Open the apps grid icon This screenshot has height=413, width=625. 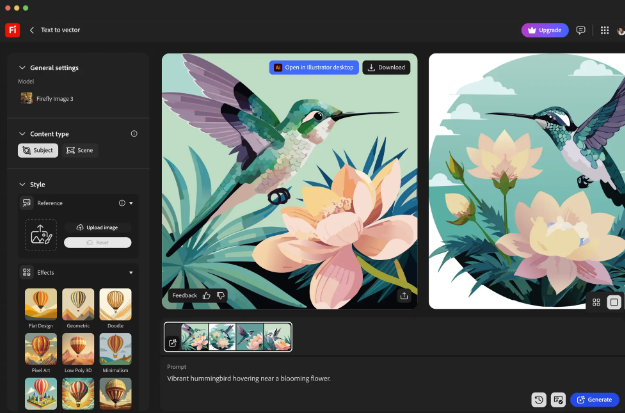pos(605,30)
